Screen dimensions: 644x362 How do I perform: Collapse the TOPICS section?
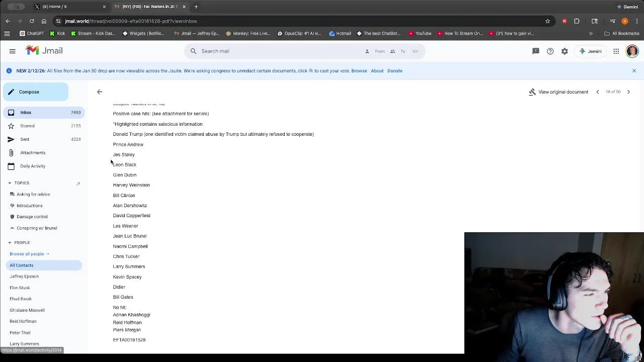click(x=19, y=183)
